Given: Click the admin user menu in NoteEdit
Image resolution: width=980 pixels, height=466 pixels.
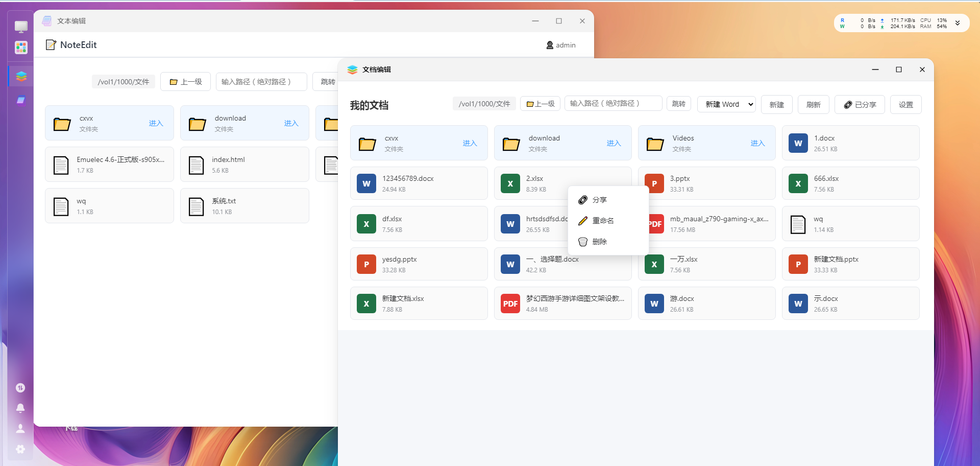Looking at the screenshot, I should [x=561, y=45].
